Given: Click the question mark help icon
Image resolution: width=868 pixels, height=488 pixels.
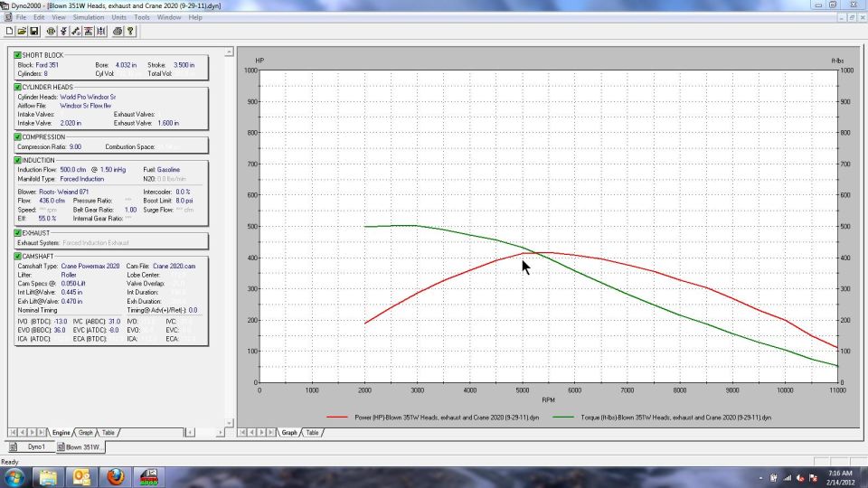Looking at the screenshot, I should pyautogui.click(x=130, y=32).
